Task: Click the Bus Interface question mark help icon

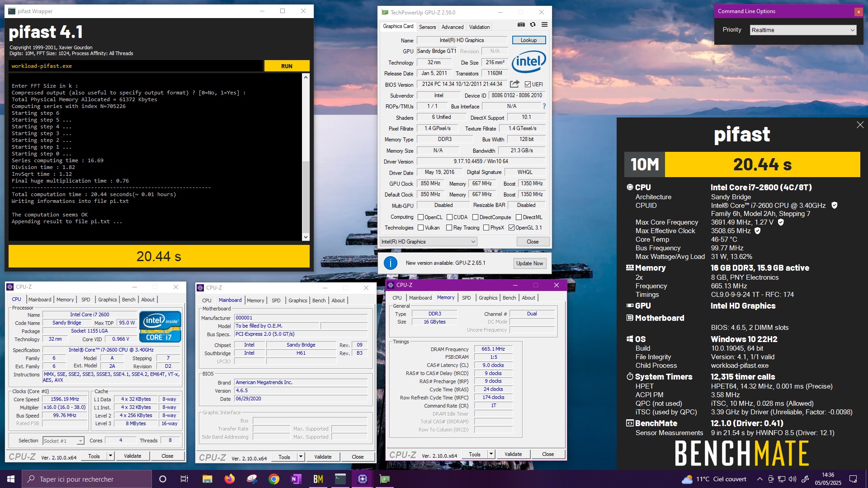Action: point(544,106)
